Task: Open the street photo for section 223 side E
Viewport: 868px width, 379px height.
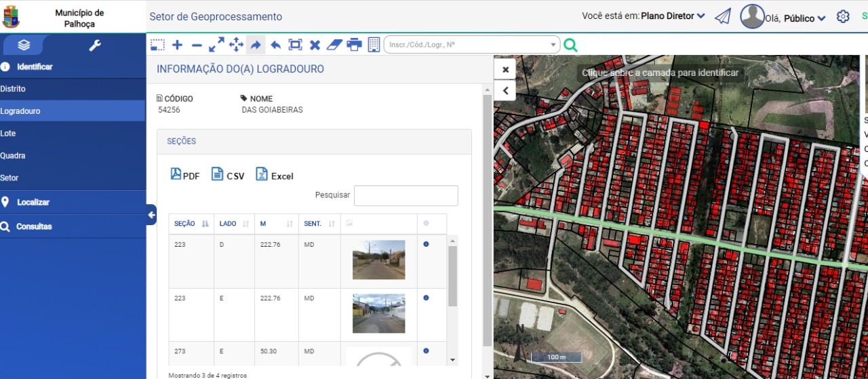Action: (x=378, y=313)
